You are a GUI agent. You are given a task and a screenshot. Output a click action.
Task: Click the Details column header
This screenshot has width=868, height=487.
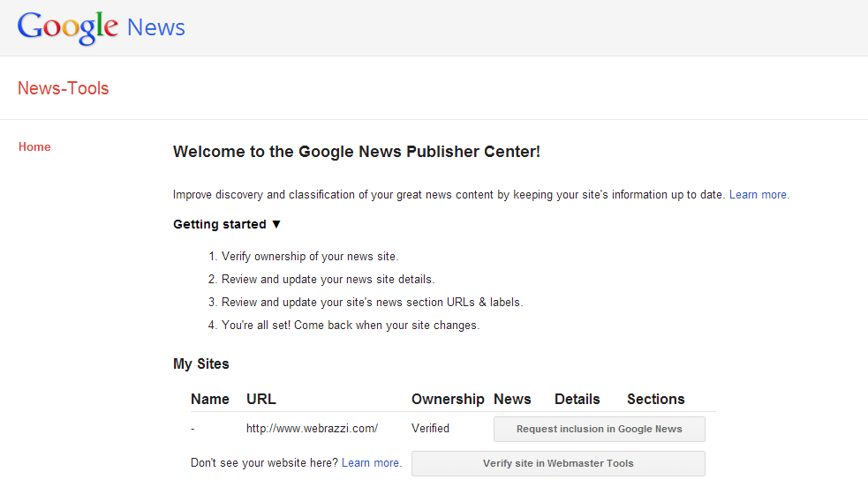(577, 399)
